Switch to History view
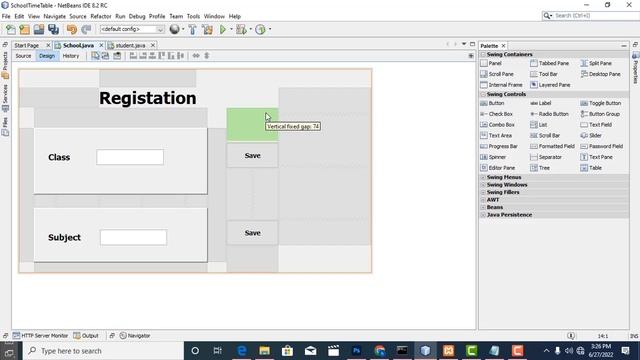 point(71,56)
